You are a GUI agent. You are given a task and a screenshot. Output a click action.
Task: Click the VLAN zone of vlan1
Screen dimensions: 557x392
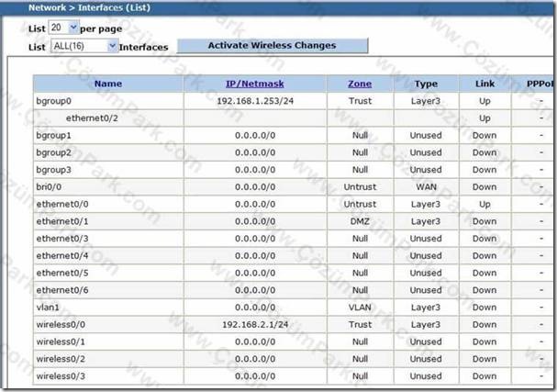[360, 307]
